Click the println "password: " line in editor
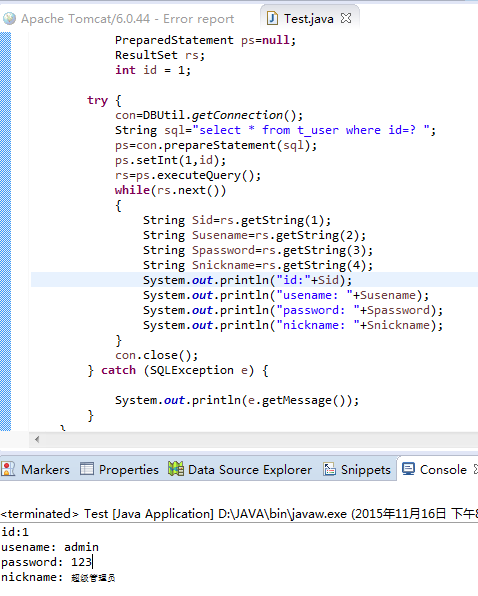478x596 pixels. click(293, 310)
